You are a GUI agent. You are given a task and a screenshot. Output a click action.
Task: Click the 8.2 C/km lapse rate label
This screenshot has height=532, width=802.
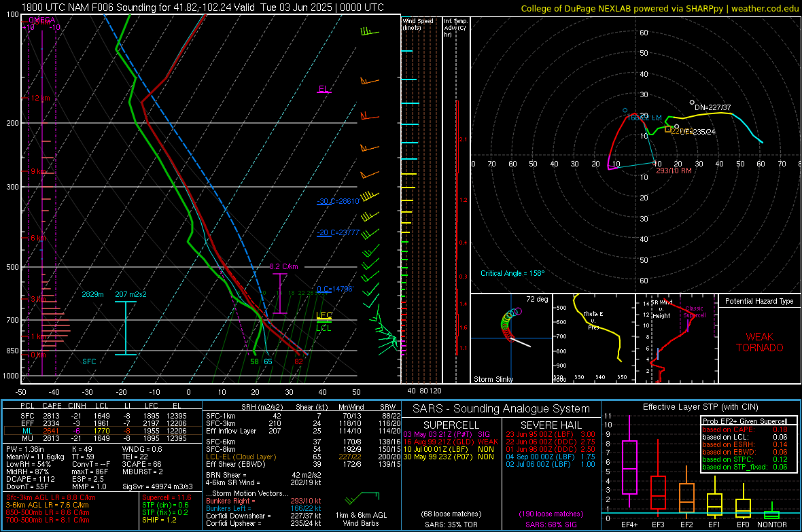[283, 266]
